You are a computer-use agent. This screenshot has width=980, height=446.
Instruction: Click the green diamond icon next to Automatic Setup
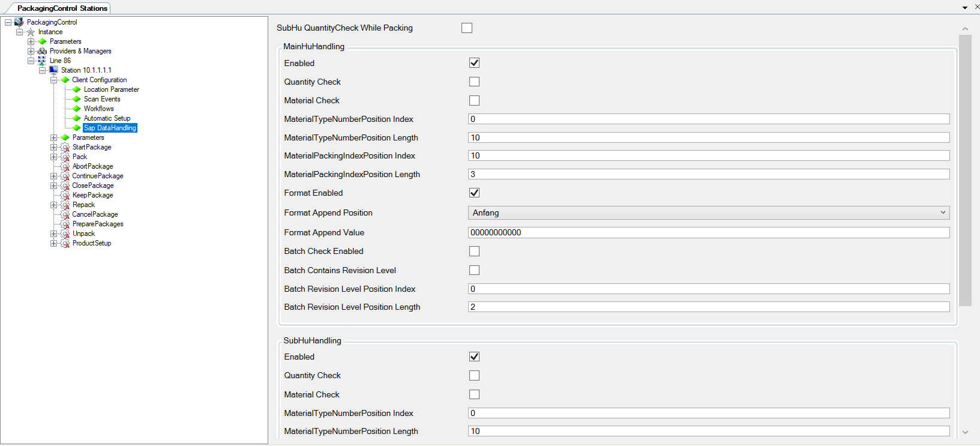77,118
